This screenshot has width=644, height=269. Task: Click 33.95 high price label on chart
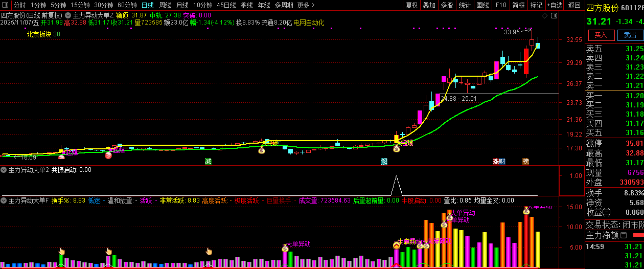point(512,32)
